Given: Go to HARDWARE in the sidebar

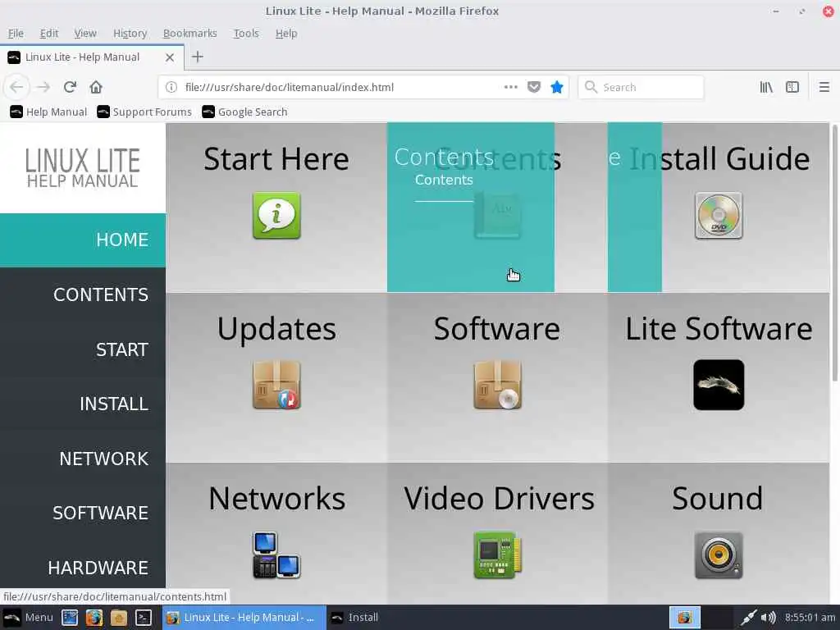Looking at the screenshot, I should 83,568.
